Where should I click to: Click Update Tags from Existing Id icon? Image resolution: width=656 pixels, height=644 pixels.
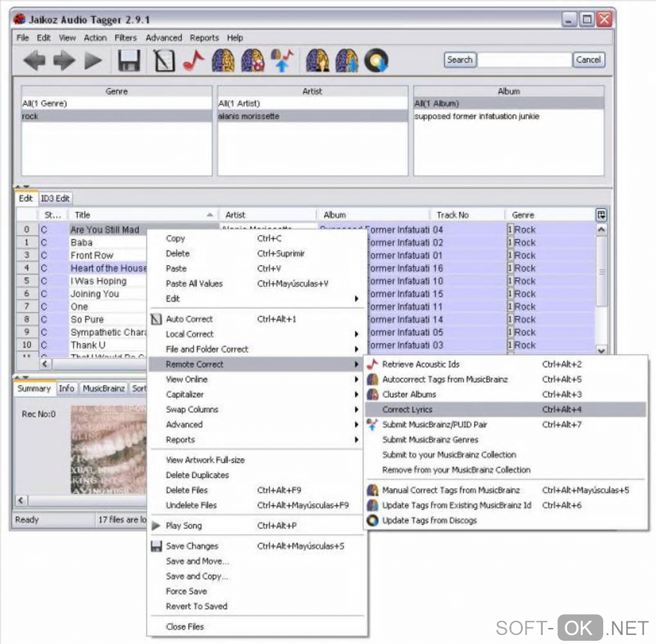pyautogui.click(x=372, y=505)
